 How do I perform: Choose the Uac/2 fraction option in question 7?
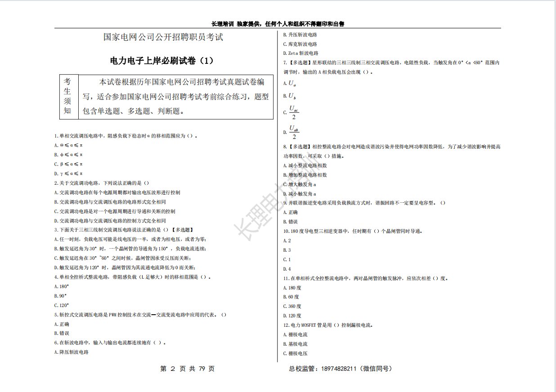(x=293, y=112)
